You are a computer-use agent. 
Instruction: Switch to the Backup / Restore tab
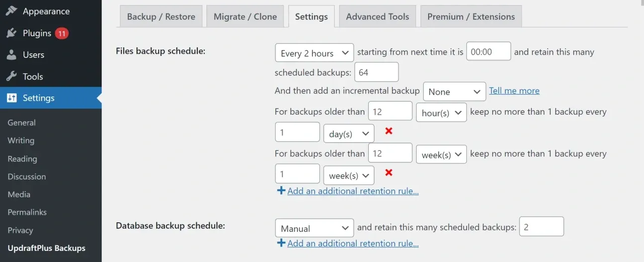(161, 17)
